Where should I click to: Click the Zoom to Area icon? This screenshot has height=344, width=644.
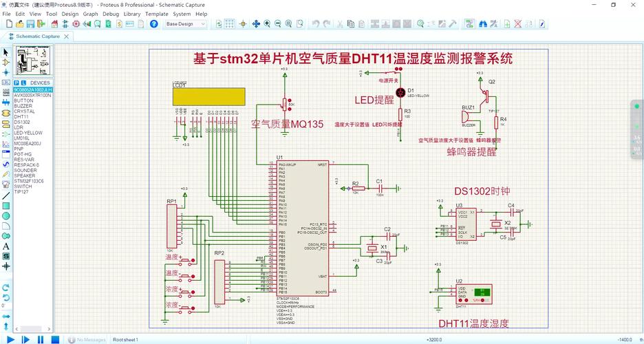click(300, 24)
